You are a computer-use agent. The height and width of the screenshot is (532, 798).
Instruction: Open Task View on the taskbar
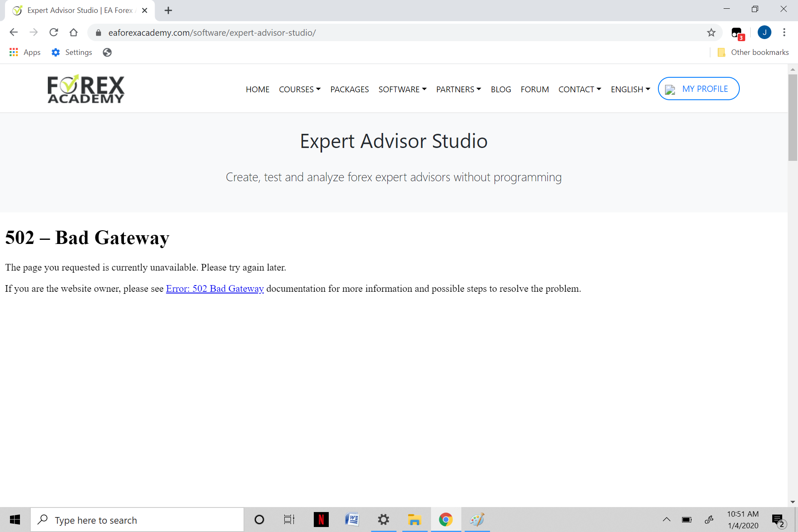(289, 520)
